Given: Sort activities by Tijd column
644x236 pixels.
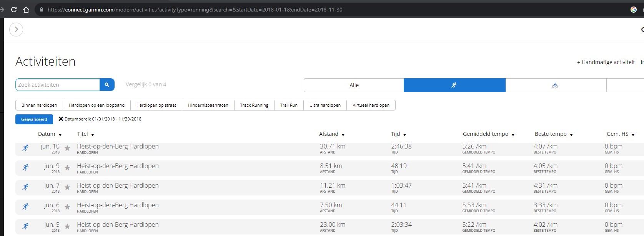Looking at the screenshot, I should (399, 134).
